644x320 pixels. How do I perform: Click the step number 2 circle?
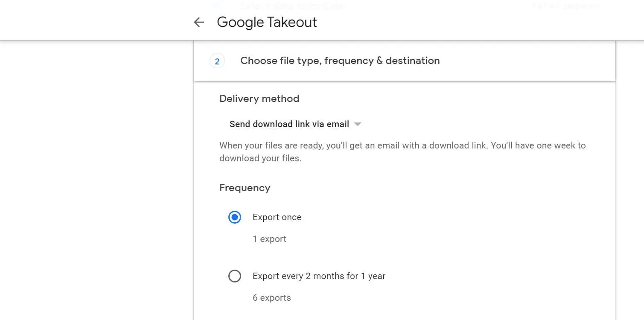(217, 61)
